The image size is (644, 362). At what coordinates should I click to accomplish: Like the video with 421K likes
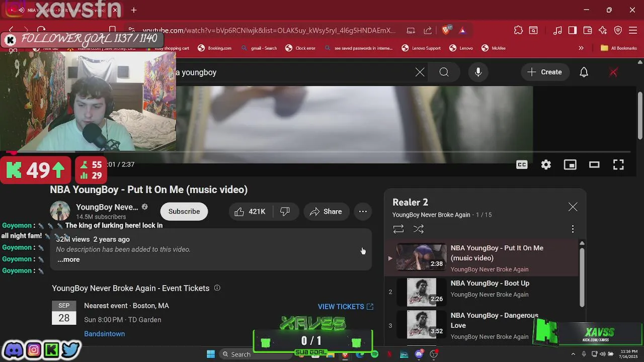point(250,212)
